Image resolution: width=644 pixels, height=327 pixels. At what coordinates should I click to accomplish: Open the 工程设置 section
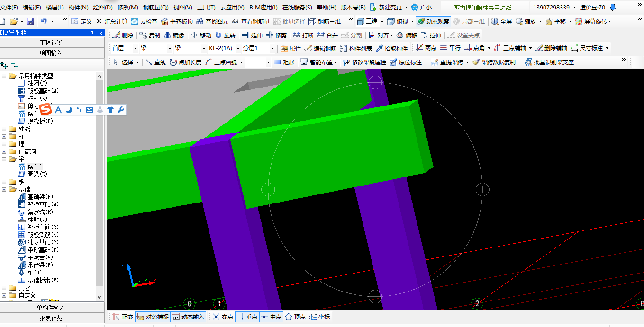(x=52, y=43)
